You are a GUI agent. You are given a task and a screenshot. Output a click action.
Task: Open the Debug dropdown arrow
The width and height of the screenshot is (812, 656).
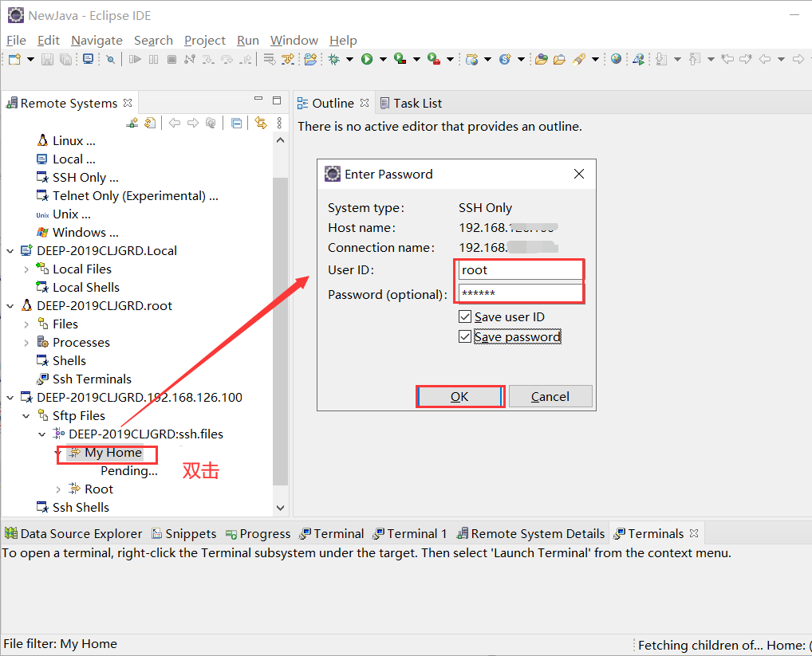349,60
